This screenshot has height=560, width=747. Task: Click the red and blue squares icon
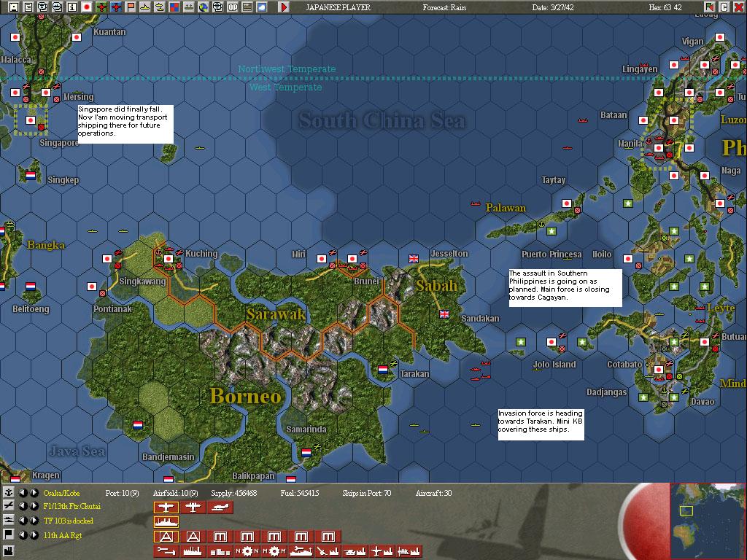point(174,7)
